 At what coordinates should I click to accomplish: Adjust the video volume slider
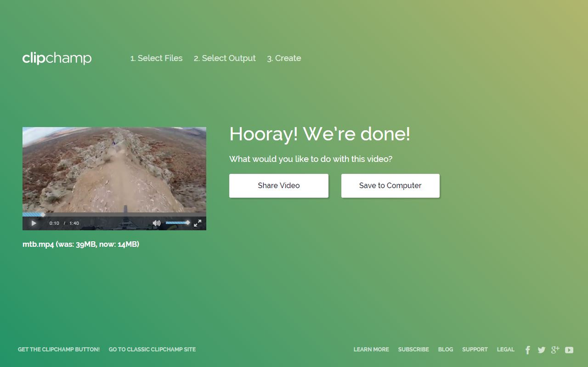pos(178,223)
